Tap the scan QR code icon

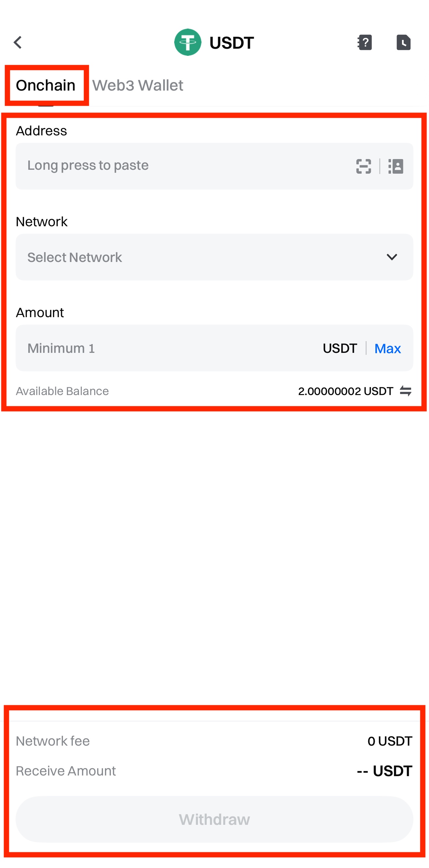click(x=364, y=166)
